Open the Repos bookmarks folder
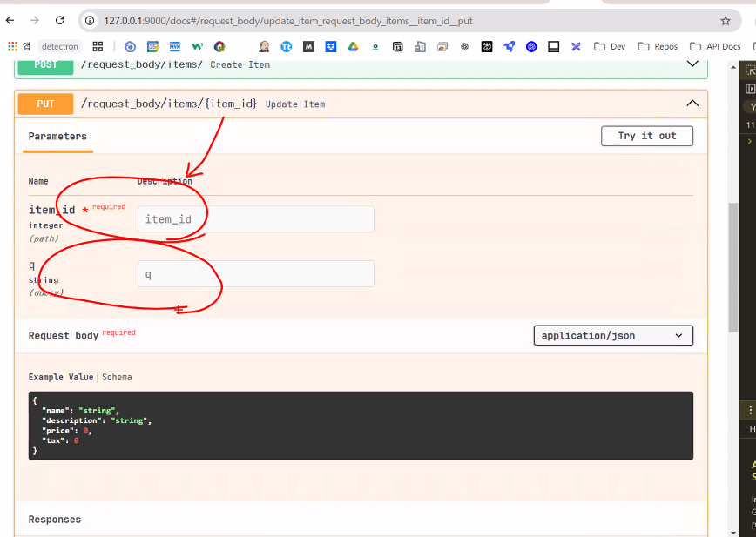Image resolution: width=756 pixels, height=537 pixels. coord(658,46)
